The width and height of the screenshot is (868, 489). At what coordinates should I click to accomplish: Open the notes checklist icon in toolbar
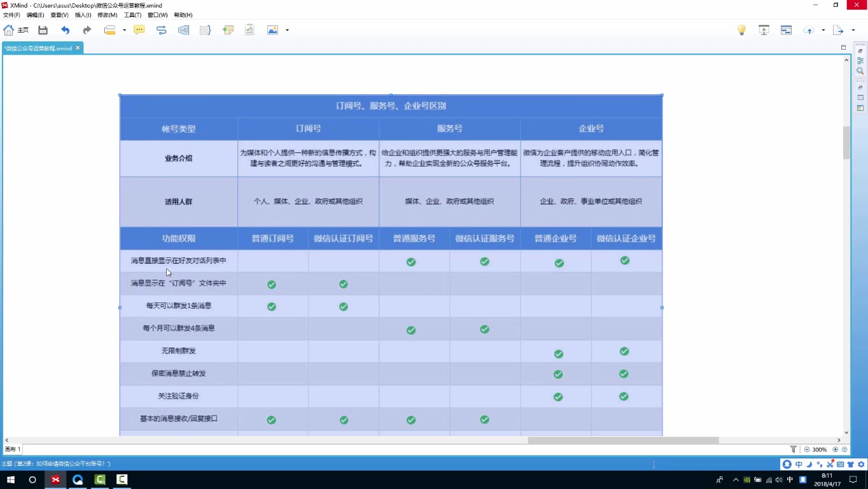click(249, 30)
